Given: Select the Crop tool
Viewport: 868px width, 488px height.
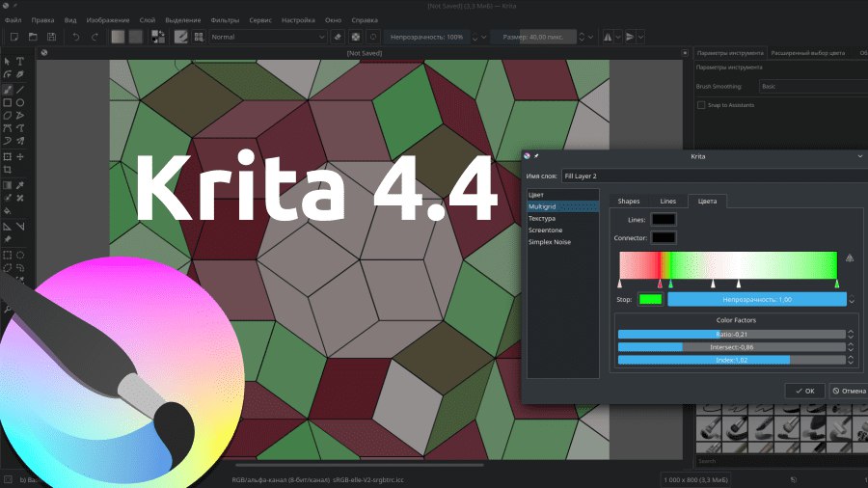Looking at the screenshot, I should click(7, 170).
